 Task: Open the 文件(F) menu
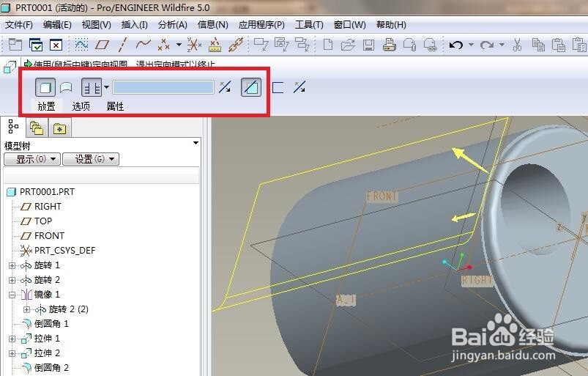coord(19,25)
